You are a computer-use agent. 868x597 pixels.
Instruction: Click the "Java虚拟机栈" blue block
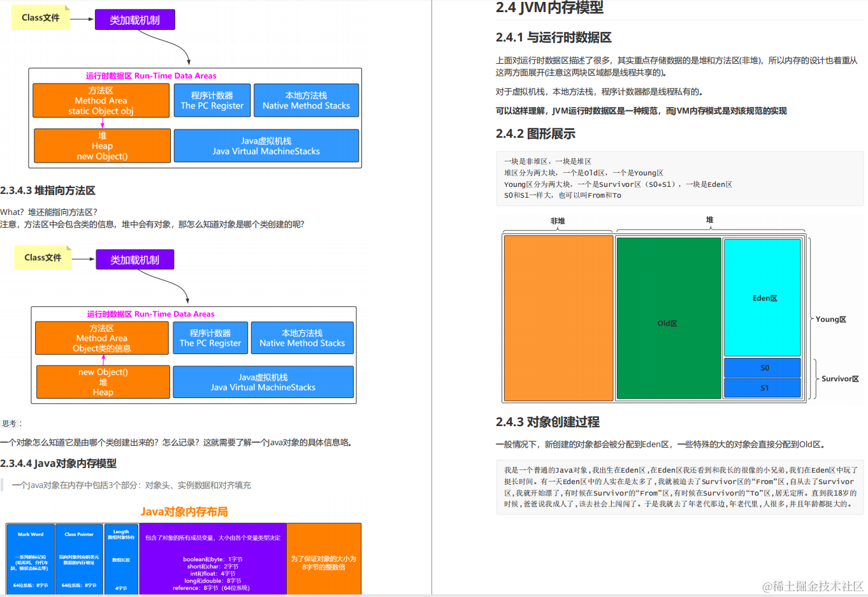click(x=266, y=145)
